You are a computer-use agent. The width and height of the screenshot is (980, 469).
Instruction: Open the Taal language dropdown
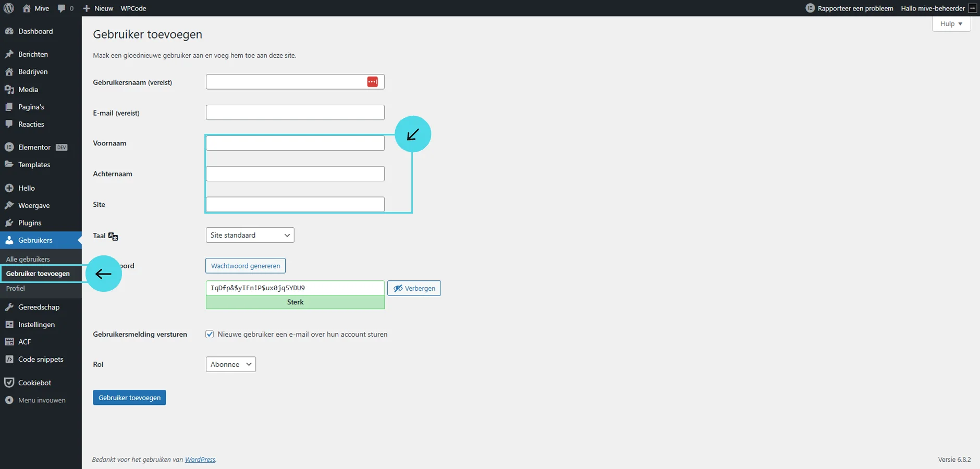(x=250, y=236)
